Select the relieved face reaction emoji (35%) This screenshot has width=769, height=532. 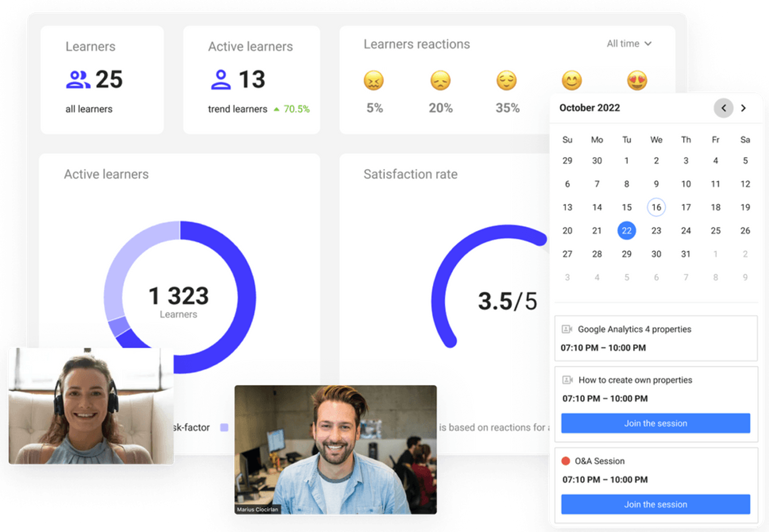506,80
